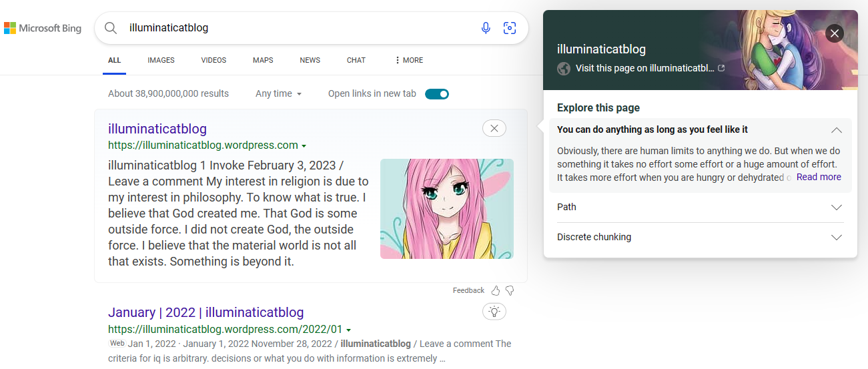
Task: Open the Any time filter dropdown
Action: click(279, 93)
